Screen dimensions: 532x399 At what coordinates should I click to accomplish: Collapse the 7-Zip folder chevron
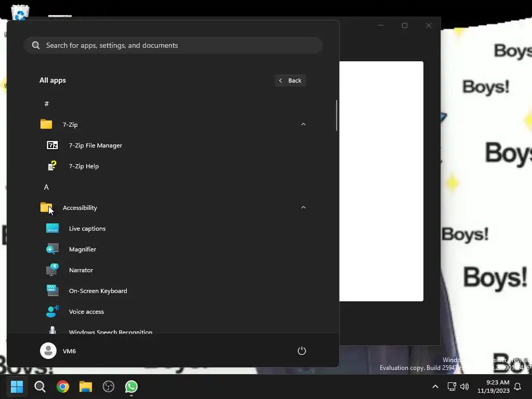303,124
